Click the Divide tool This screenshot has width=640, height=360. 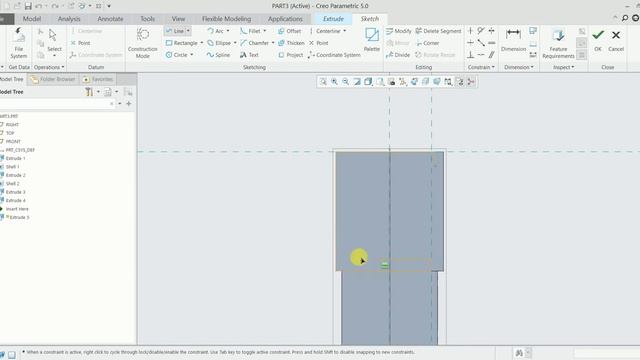coord(398,55)
